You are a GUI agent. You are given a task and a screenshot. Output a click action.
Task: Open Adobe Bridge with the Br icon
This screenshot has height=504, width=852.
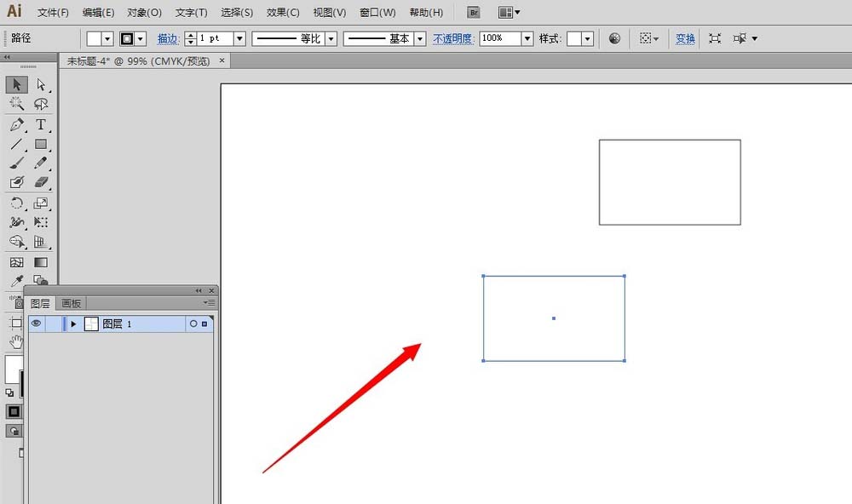coord(474,13)
